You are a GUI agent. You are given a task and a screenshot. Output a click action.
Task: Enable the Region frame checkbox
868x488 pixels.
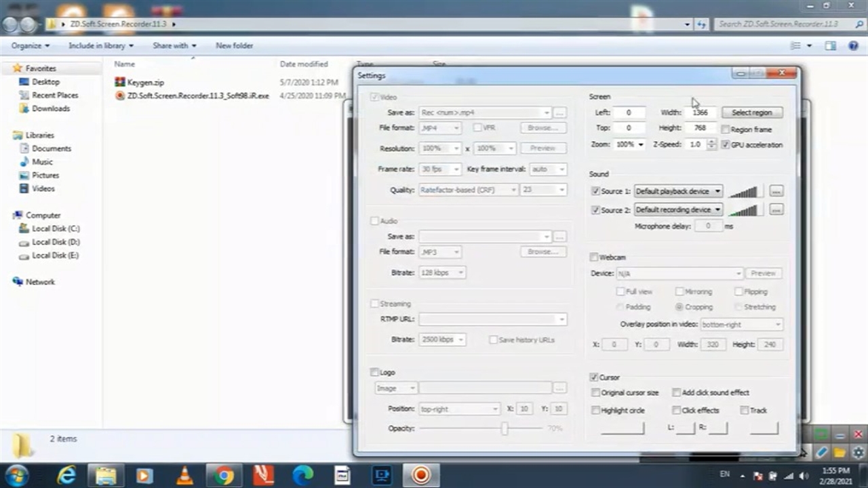coord(726,129)
